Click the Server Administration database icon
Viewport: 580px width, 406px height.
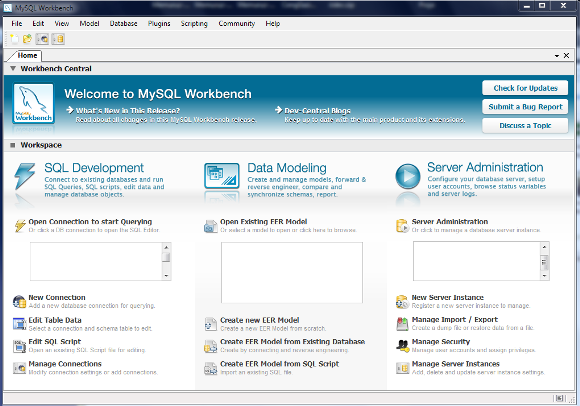(x=402, y=226)
